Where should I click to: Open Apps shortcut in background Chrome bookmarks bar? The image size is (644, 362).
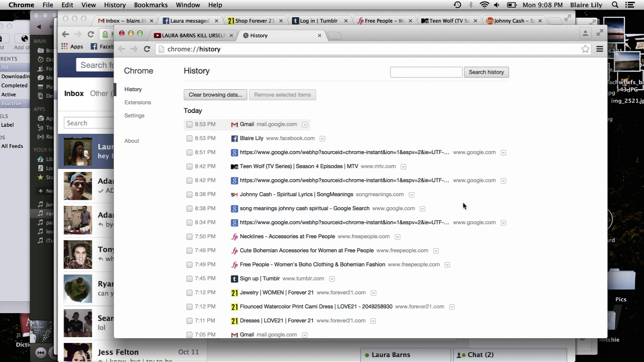(72, 47)
